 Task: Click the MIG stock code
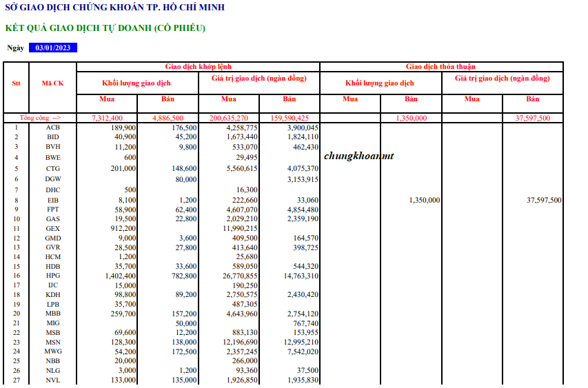tap(53, 323)
